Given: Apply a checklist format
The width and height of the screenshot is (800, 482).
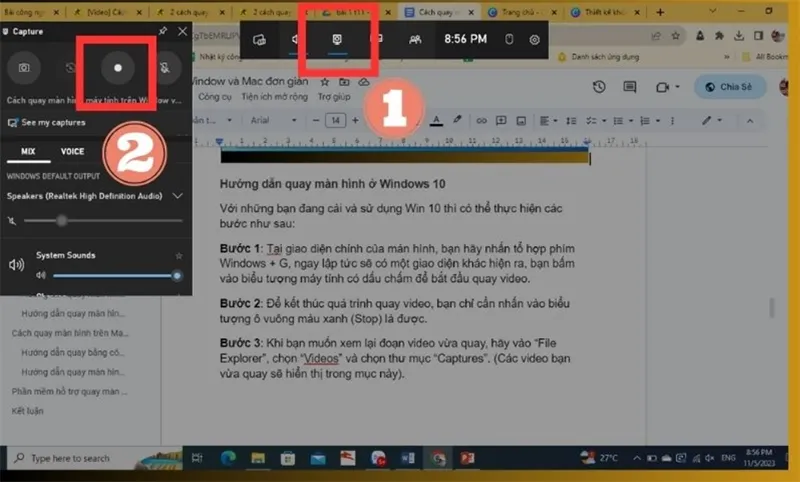Looking at the screenshot, I should point(591,121).
